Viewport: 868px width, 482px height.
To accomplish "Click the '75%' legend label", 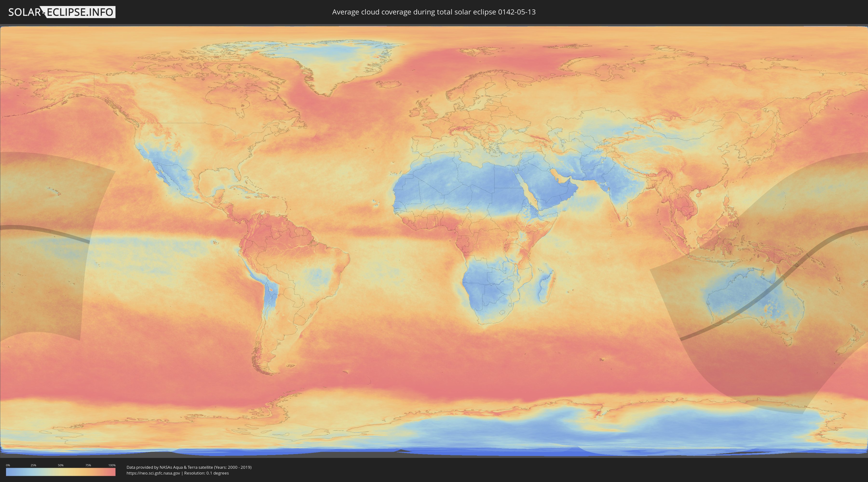I will click(88, 465).
